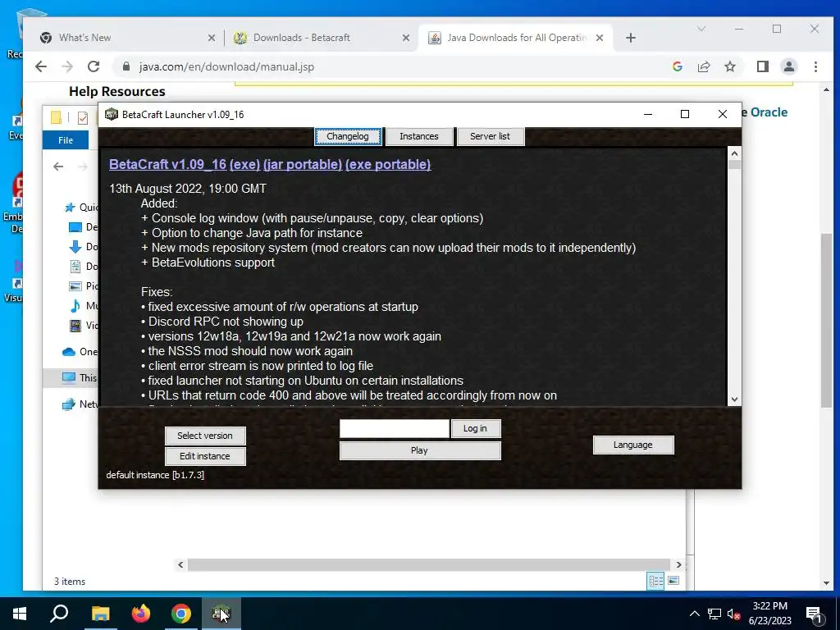
Task: Click the Log in button
Action: pos(475,428)
